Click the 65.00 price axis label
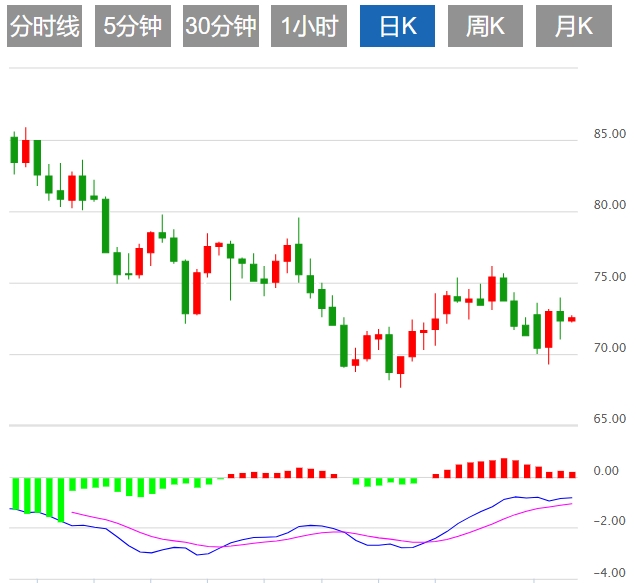Viewport: 636px width, 583px height. pos(609,419)
